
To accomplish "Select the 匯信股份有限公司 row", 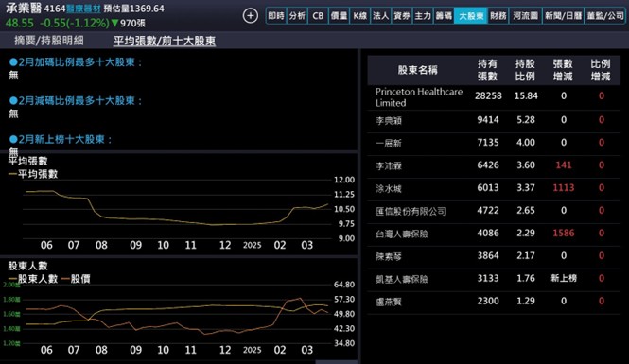I will tap(494, 211).
